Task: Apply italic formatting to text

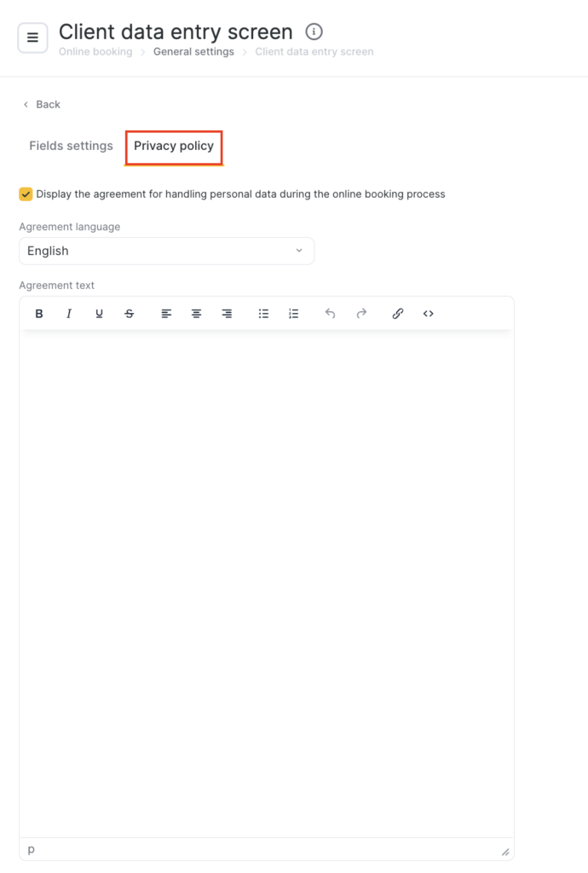Action: tap(69, 314)
